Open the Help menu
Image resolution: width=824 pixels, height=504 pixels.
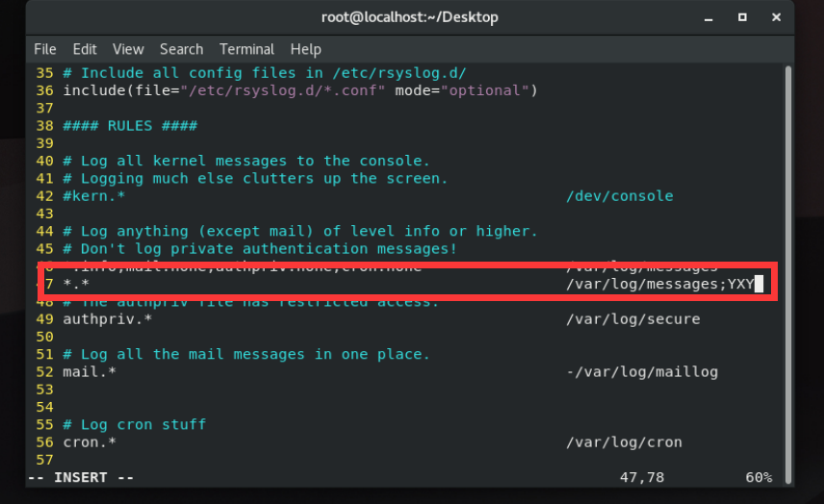(305, 49)
